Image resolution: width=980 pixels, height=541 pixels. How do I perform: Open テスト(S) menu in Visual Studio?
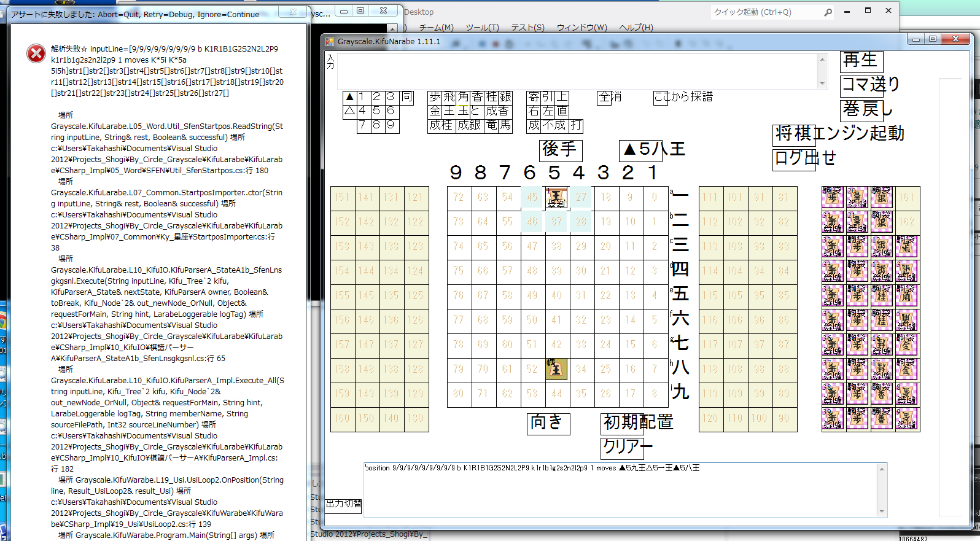point(527,28)
